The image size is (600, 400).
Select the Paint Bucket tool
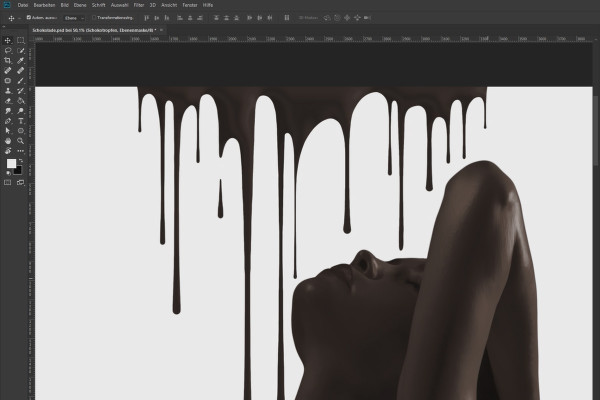[21, 101]
